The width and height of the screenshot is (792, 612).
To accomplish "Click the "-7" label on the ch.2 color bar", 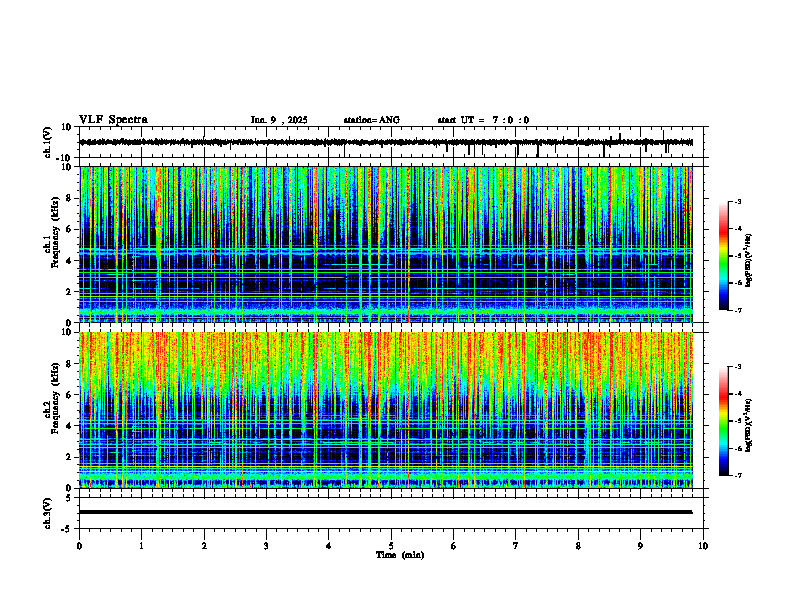I will 737,475.
